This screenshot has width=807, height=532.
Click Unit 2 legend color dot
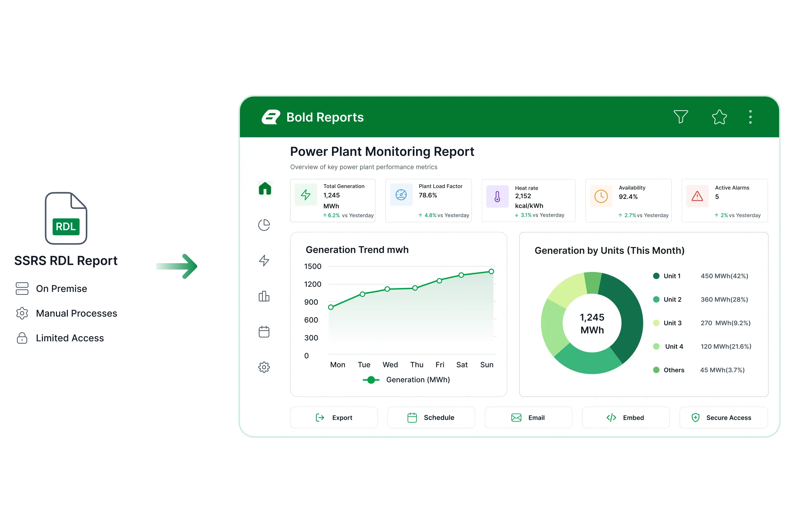pyautogui.click(x=656, y=299)
